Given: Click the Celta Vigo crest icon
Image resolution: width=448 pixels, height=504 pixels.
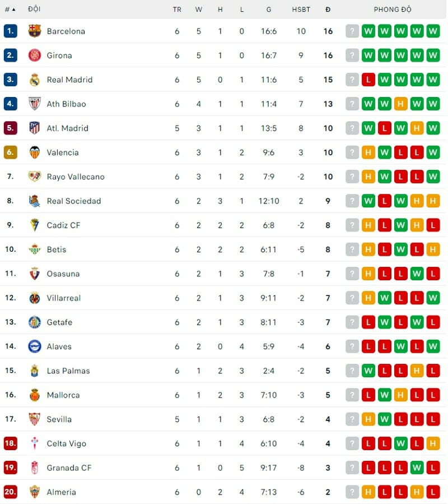Looking at the screenshot, I should click(x=35, y=443).
